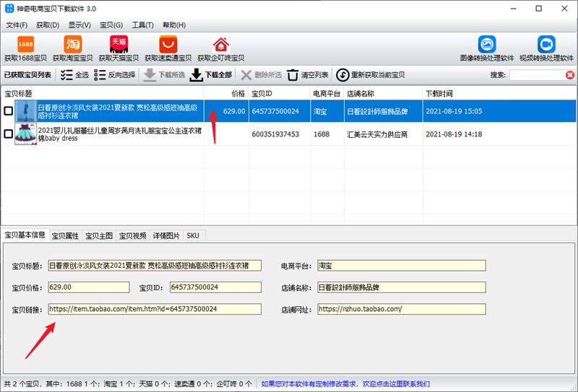
Task: Open the 帮助(H) menu
Action: (174, 25)
